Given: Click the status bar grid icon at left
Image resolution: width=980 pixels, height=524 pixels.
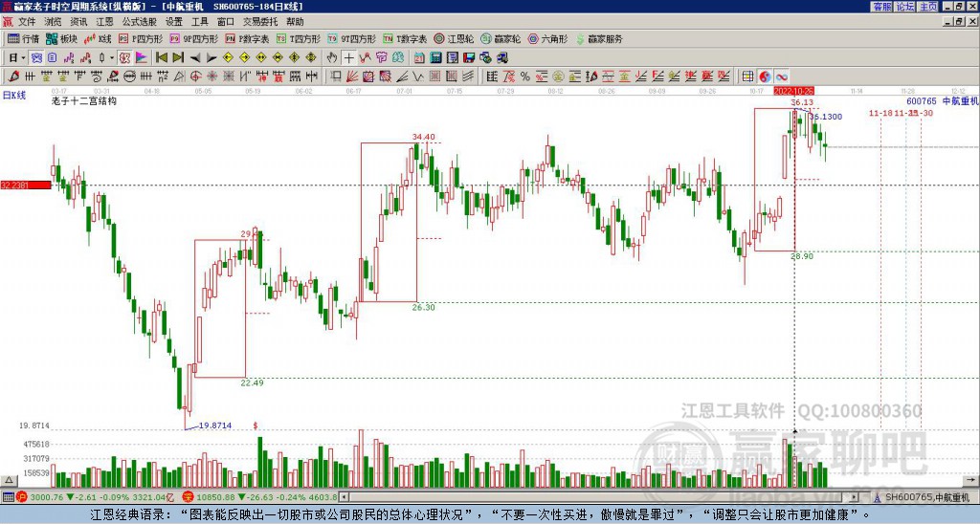Looking at the screenshot, I should [x=8, y=497].
